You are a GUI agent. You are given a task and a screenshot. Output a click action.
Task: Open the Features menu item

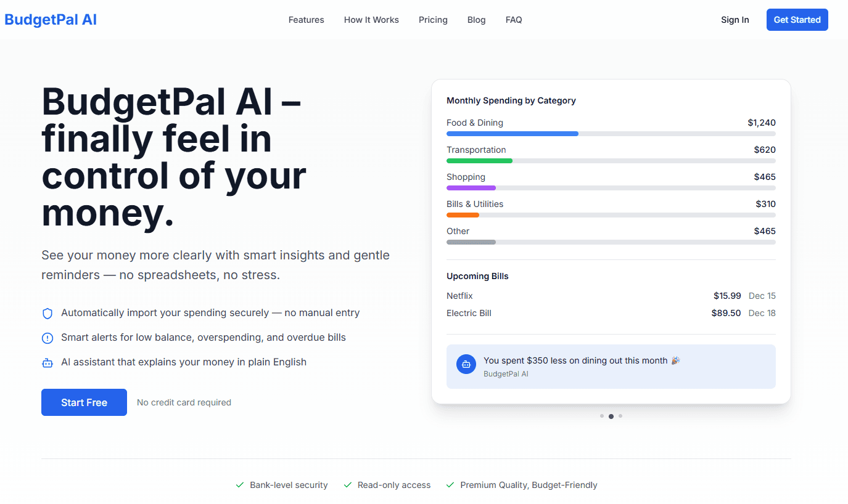point(306,20)
